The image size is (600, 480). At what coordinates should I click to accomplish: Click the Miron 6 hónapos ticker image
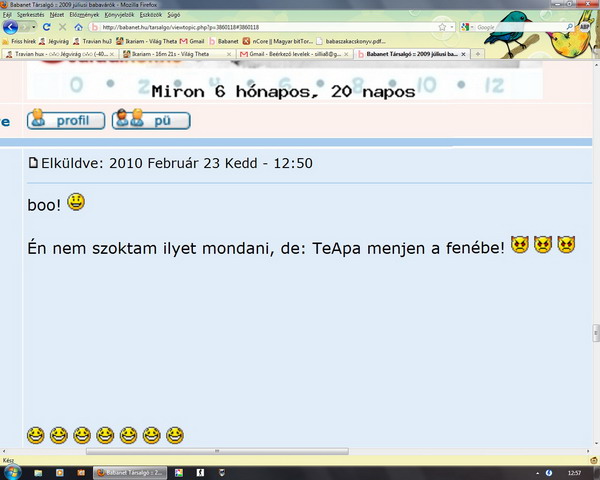pos(285,81)
